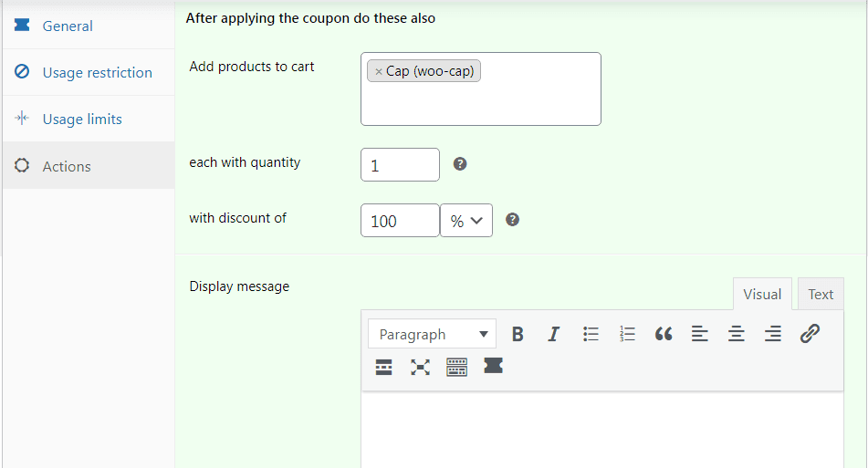This screenshot has height=468, width=868.
Task: Align text center
Action: click(x=737, y=334)
